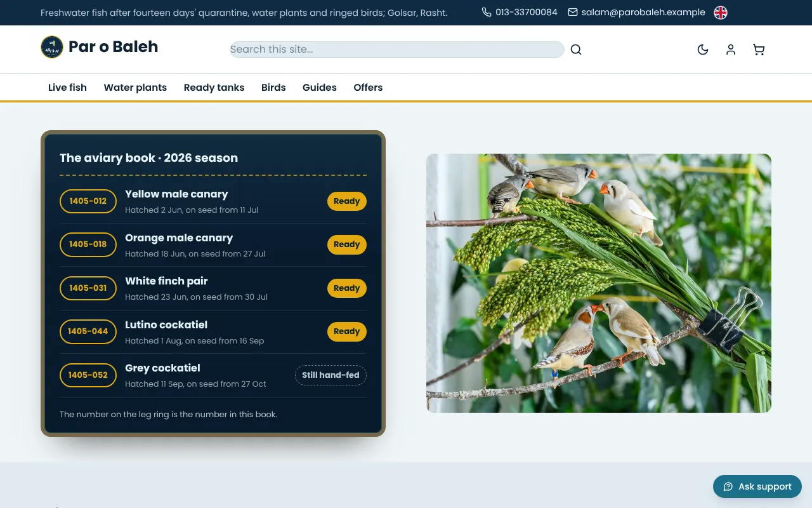812x508 pixels.
Task: Click the Ready badge for White finch pair
Action: click(347, 288)
